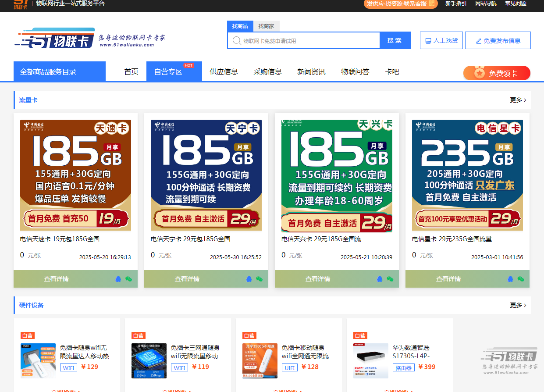544x392 pixels.
Task: Click the 路由器 tag beside ¥399
Action: [403, 368]
